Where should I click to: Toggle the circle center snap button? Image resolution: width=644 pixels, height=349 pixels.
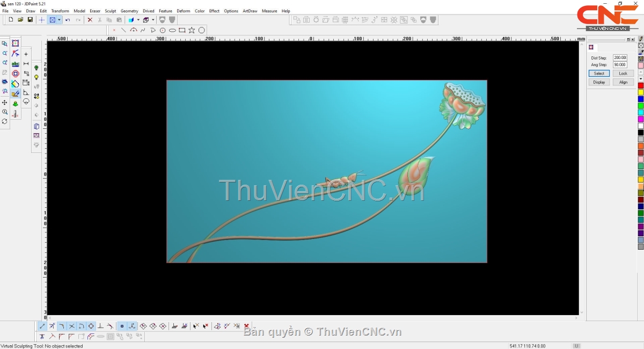(x=91, y=326)
